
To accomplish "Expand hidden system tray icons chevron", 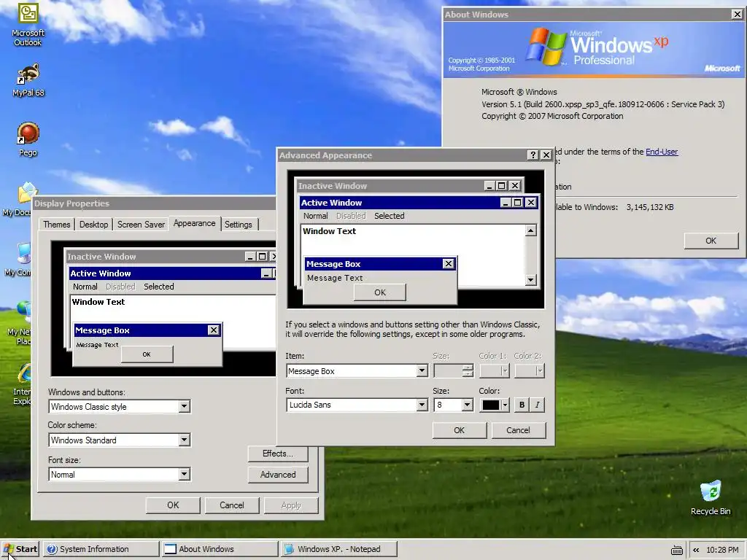I will [x=696, y=550].
